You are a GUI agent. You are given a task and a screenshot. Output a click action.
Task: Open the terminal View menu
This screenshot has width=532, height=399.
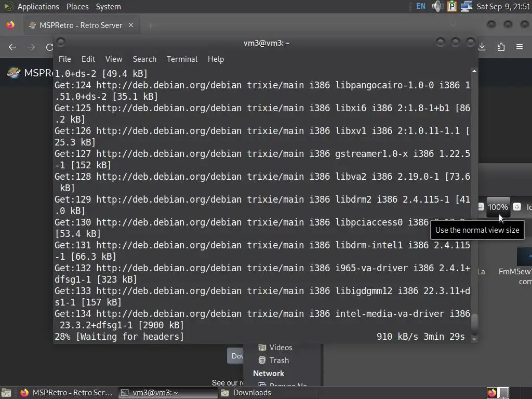114,59
